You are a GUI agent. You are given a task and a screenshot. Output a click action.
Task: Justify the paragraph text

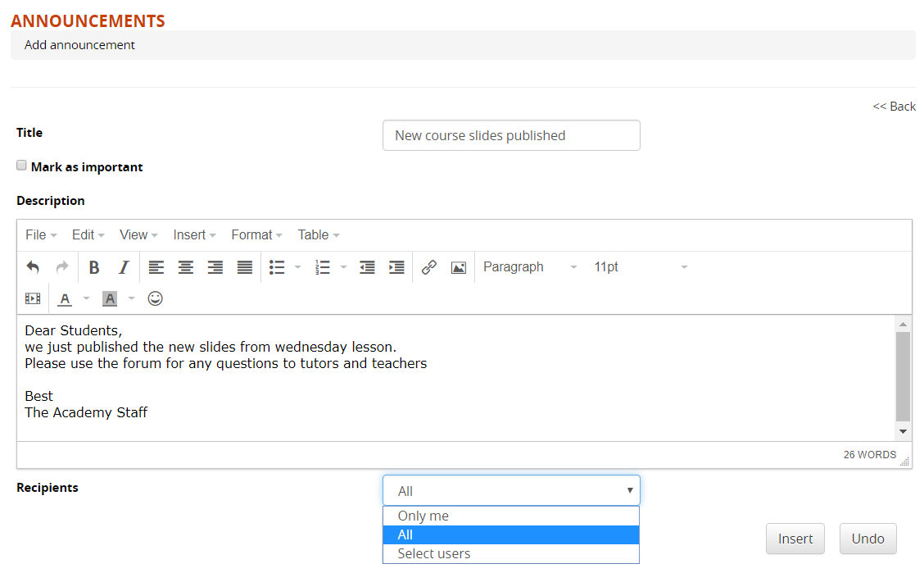pyautogui.click(x=245, y=267)
